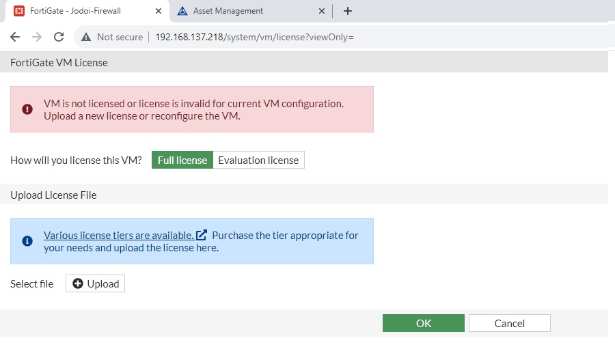615x364 pixels.
Task: Click the Asset Management tab favicon
Action: [182, 11]
